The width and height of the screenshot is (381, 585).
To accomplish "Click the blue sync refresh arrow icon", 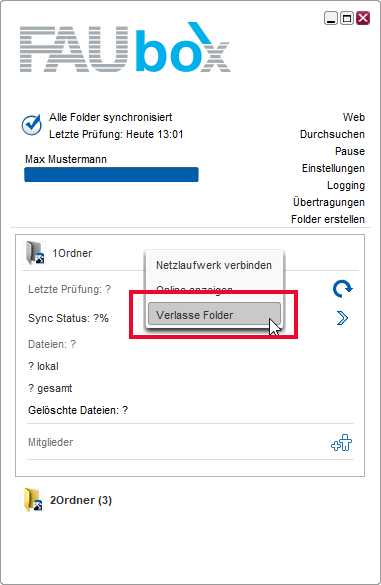I will click(343, 289).
